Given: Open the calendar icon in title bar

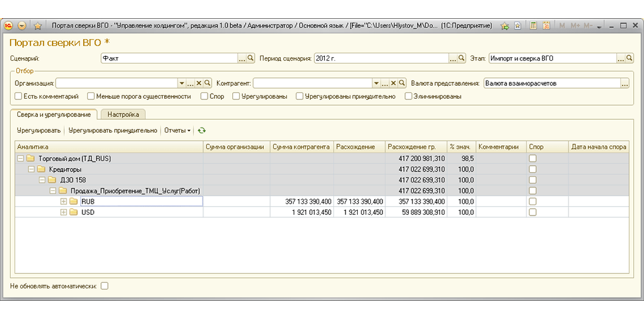Looking at the screenshot, I should [546, 25].
